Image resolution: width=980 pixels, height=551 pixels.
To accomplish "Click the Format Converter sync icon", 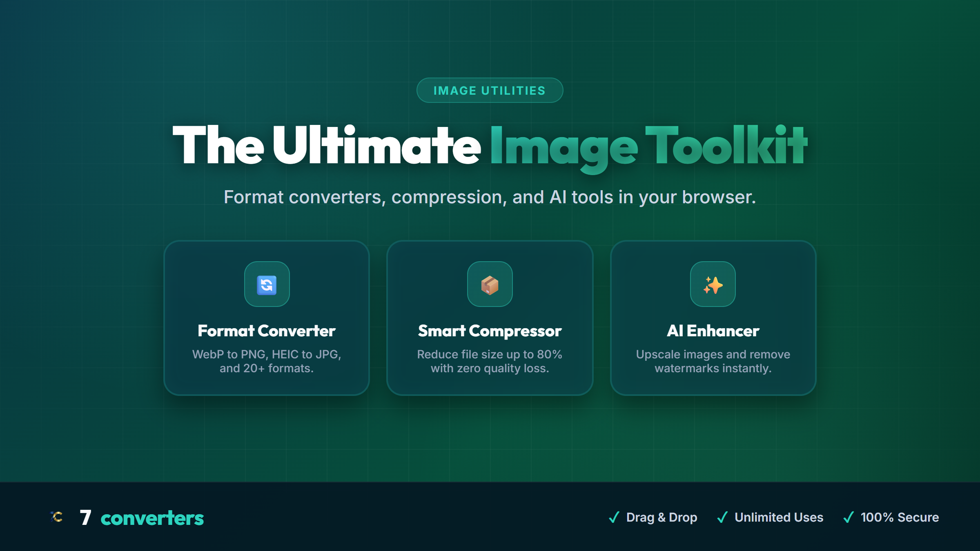I will click(x=267, y=284).
